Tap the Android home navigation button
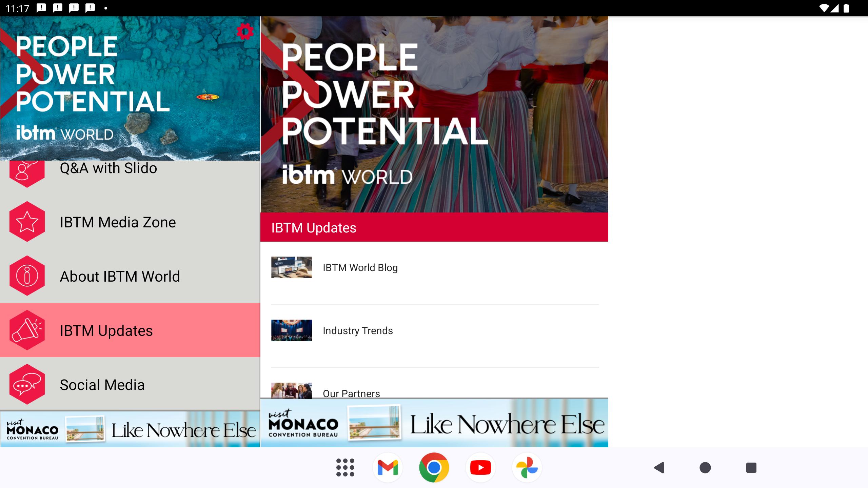868x488 pixels. (705, 468)
